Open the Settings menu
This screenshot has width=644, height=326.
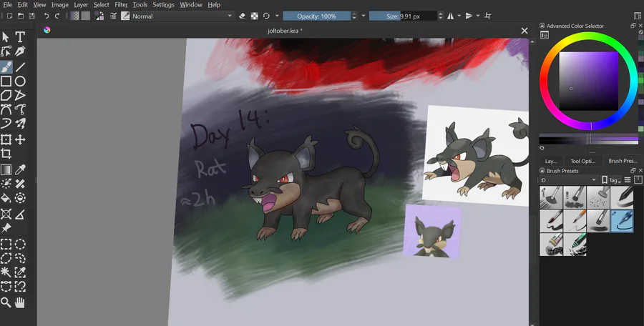(x=163, y=5)
